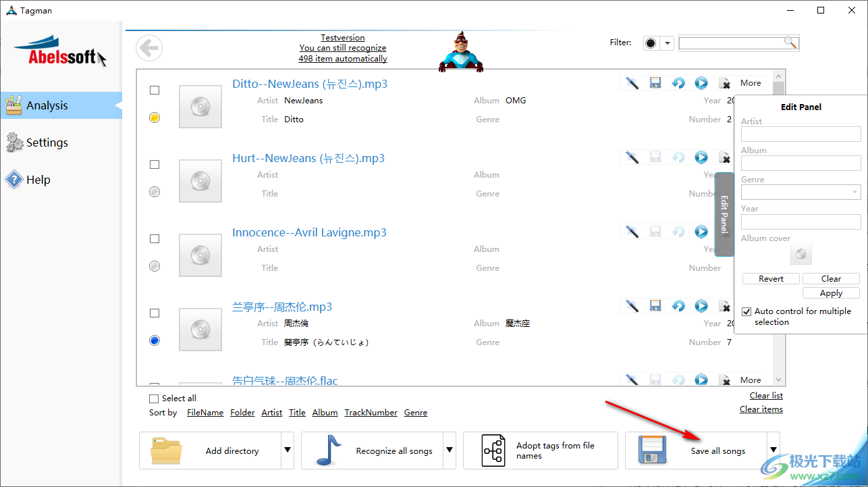Sort the list by TrackNumber
The height and width of the screenshot is (487, 868).
click(x=371, y=413)
